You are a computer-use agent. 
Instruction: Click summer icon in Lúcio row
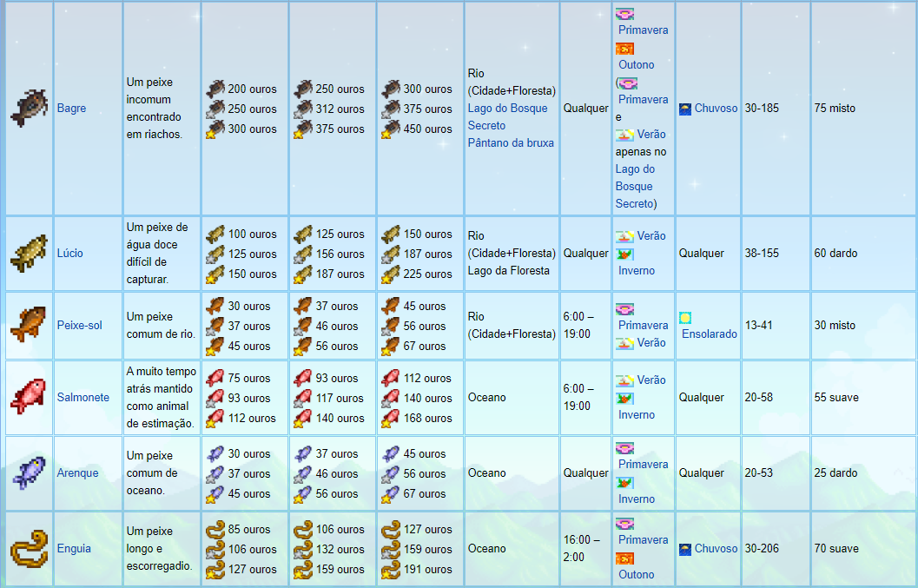coord(624,236)
